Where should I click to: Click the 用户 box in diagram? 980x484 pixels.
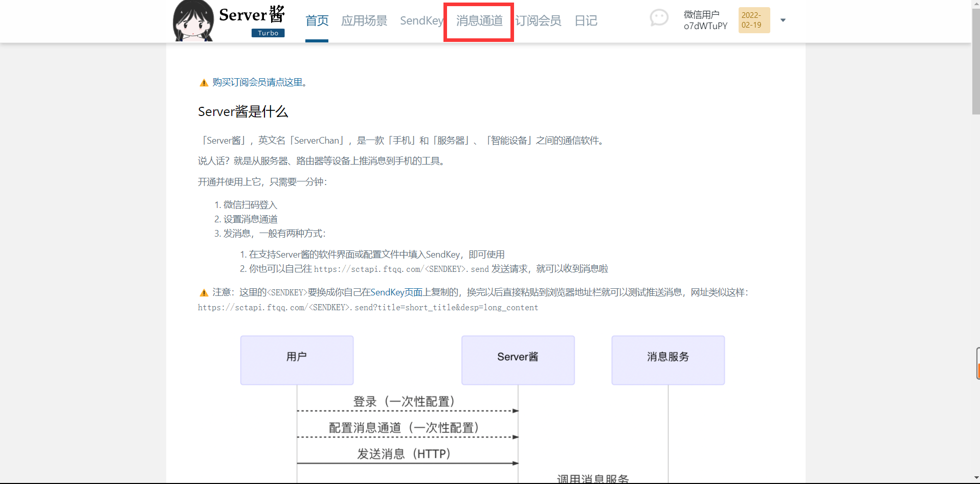pyautogui.click(x=297, y=360)
